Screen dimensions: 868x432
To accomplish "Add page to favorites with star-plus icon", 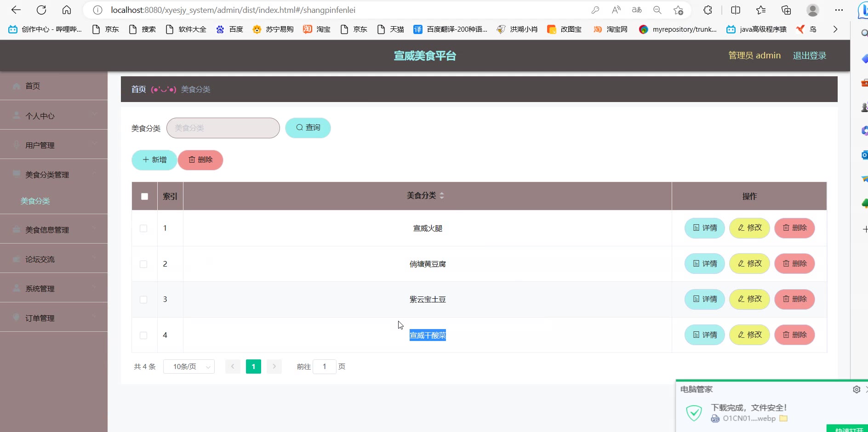I will point(678,10).
